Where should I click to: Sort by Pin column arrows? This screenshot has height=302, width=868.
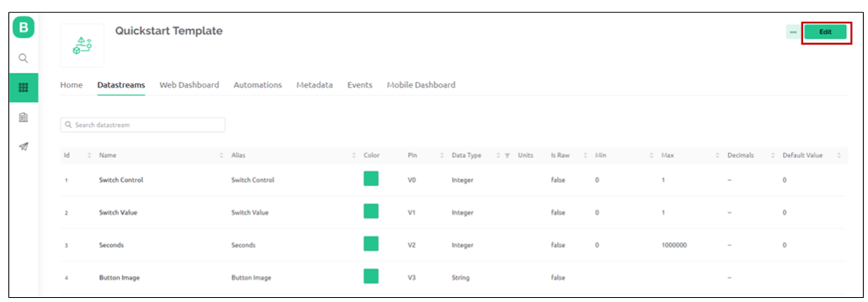click(x=442, y=156)
